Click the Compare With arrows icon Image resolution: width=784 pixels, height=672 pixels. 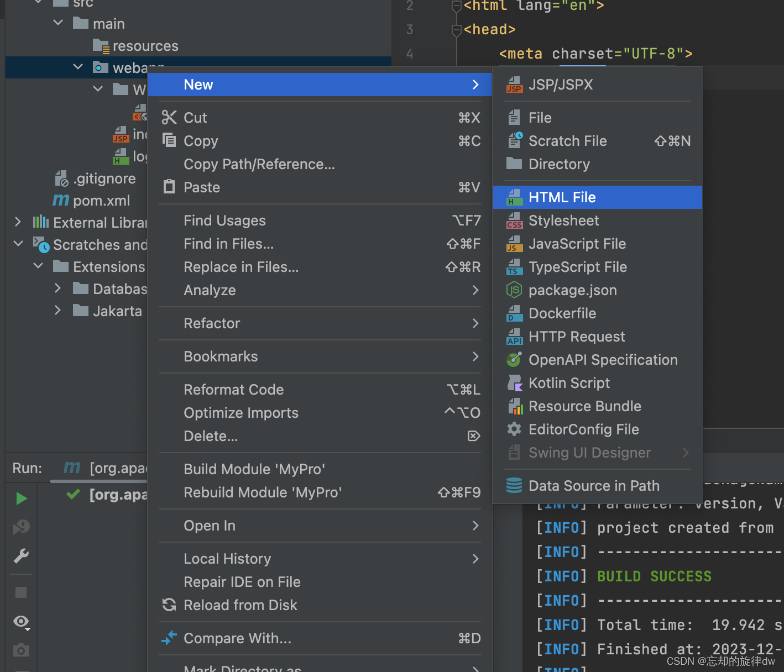click(169, 638)
